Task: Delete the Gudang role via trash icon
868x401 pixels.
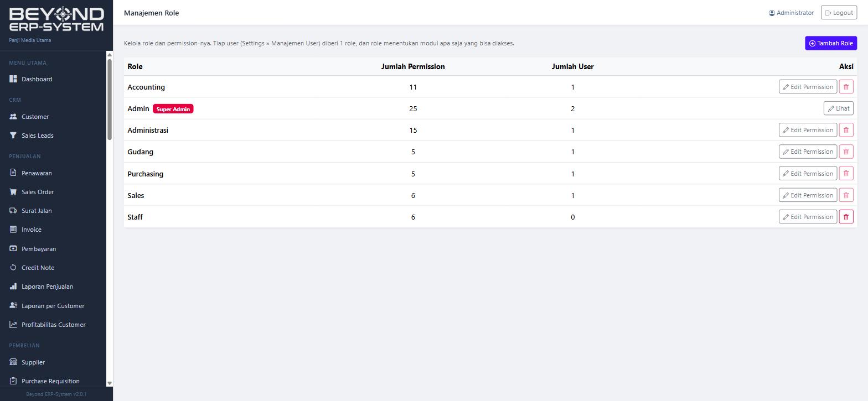Action: [846, 152]
